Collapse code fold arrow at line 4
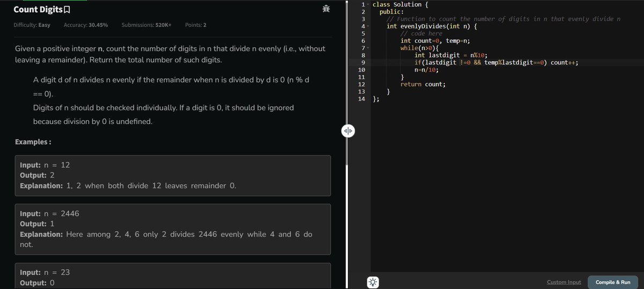Screen dimensions: 644x289 (368, 26)
